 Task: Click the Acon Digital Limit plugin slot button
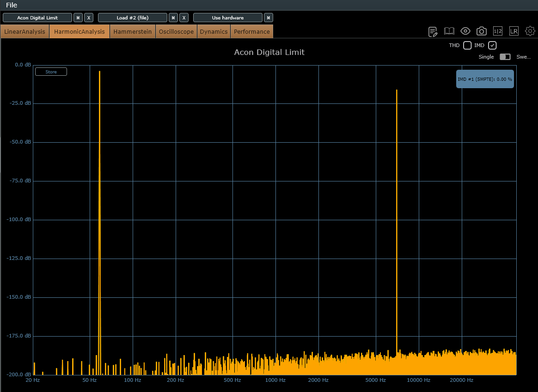tap(37, 18)
